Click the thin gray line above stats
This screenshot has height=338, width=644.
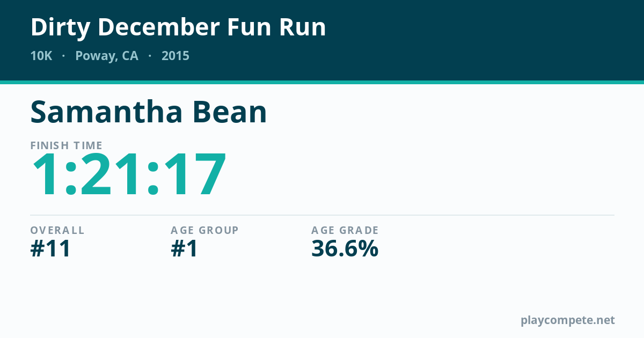tap(322, 215)
